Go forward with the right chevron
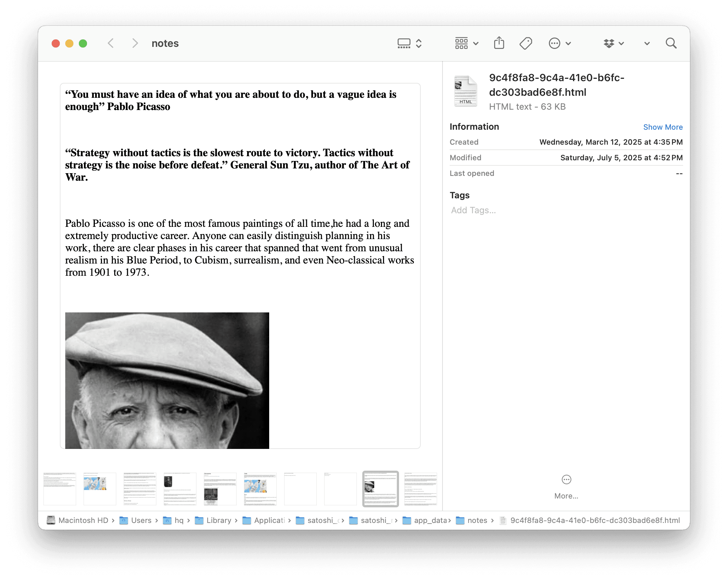The height and width of the screenshot is (580, 728). point(135,43)
